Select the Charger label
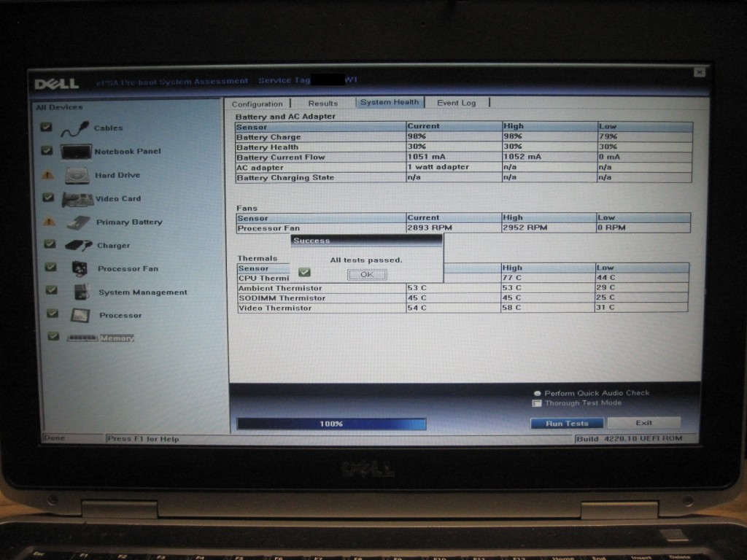Screen dimensions: 747x560 click(113, 246)
